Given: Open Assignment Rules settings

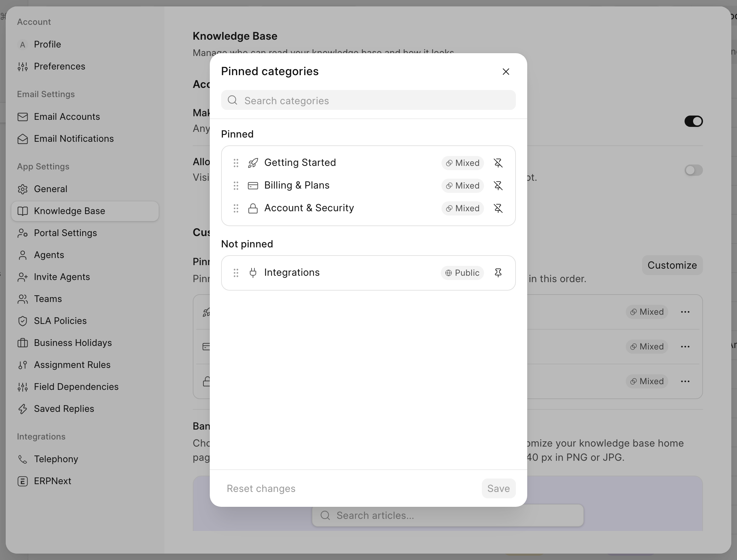Looking at the screenshot, I should 85,365.
